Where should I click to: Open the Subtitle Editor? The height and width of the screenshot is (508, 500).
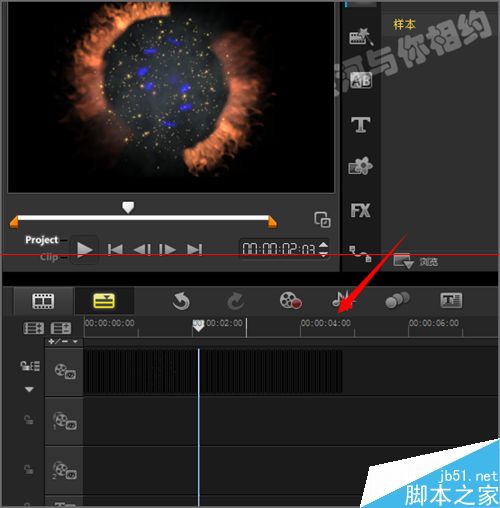(x=451, y=300)
